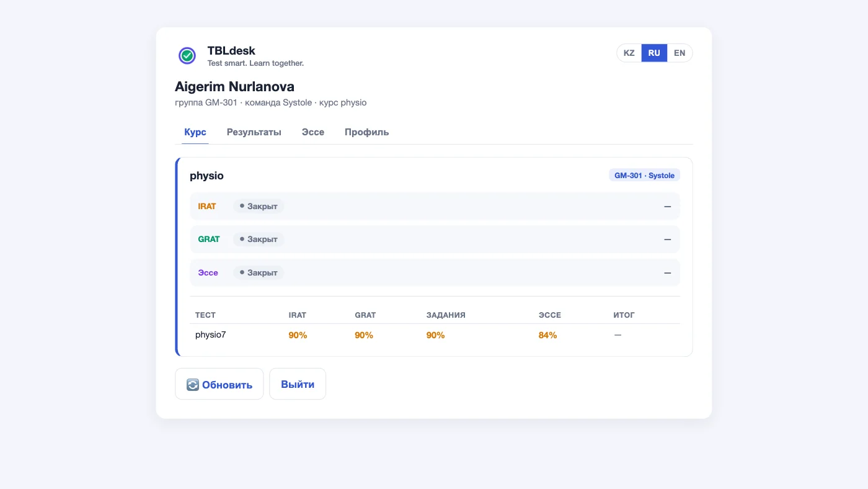Screen dimensions: 868x489
Task: Click the Выйти button
Action: [298, 384]
